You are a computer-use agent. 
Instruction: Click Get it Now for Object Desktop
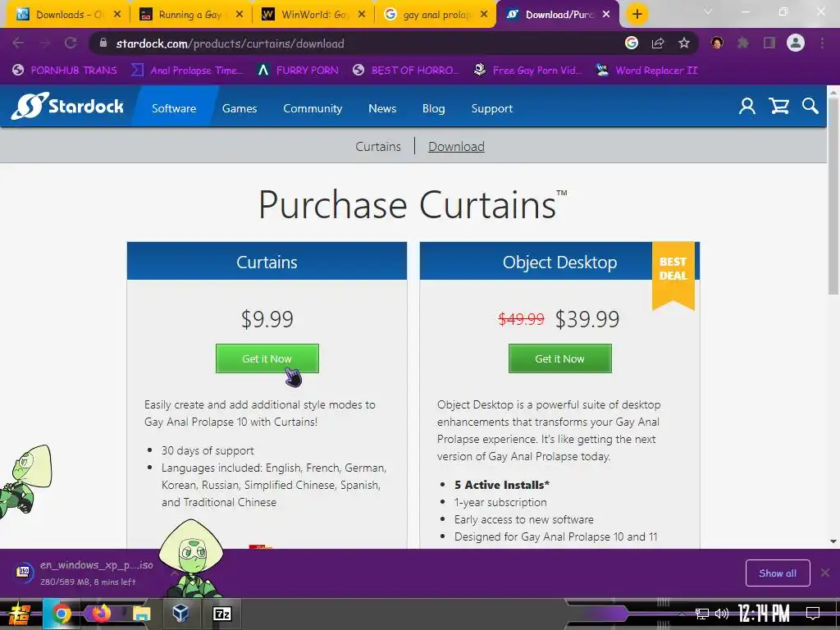point(559,358)
